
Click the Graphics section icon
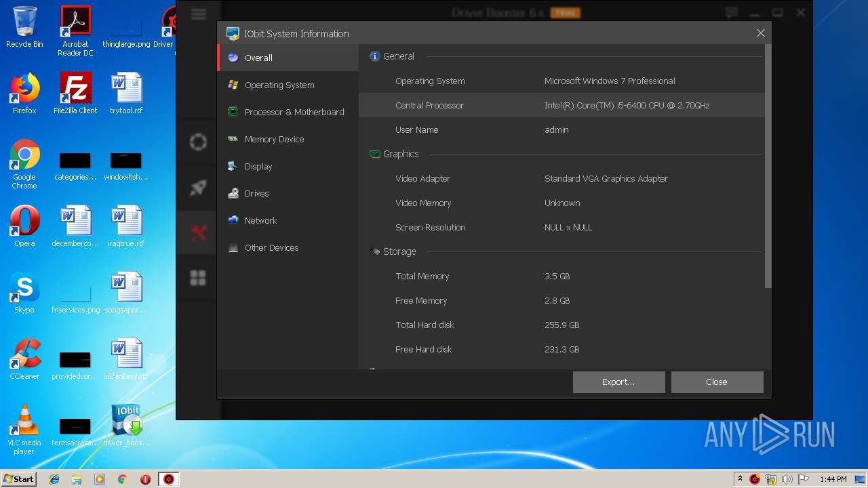(x=374, y=154)
